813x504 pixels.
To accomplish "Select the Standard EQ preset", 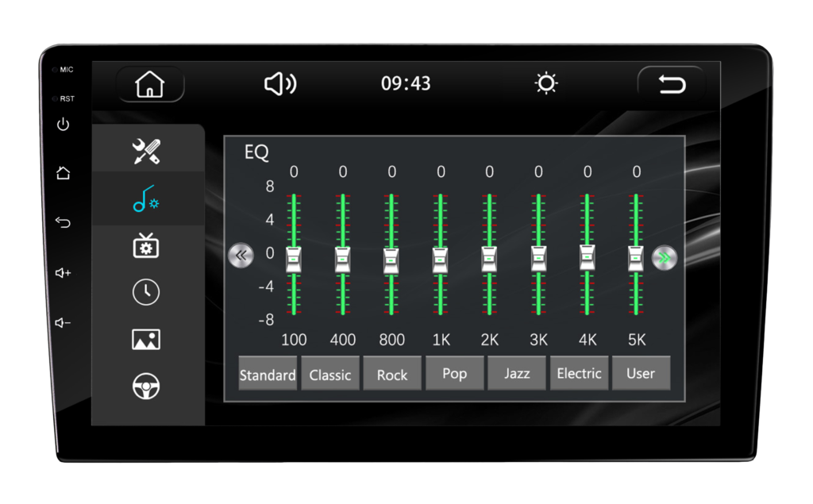I will point(268,375).
